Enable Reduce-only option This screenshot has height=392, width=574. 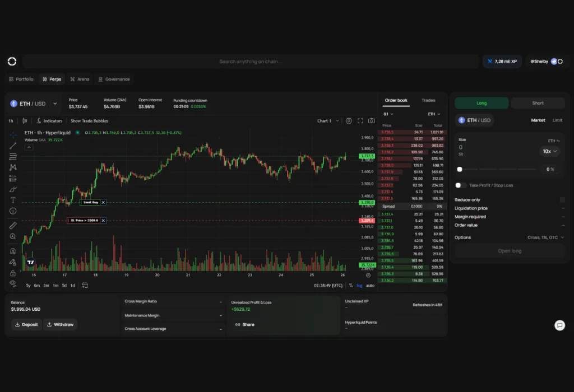tap(562, 199)
